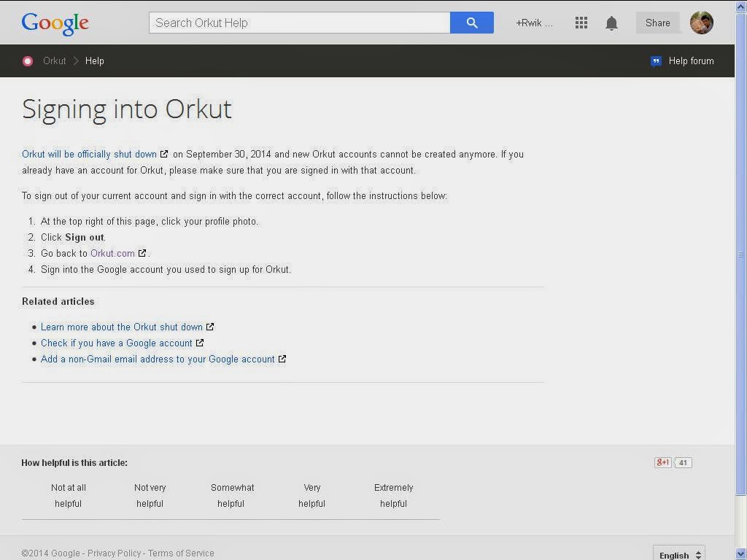
Task: Rate article 'Not at all helpful'
Action: coord(68,495)
